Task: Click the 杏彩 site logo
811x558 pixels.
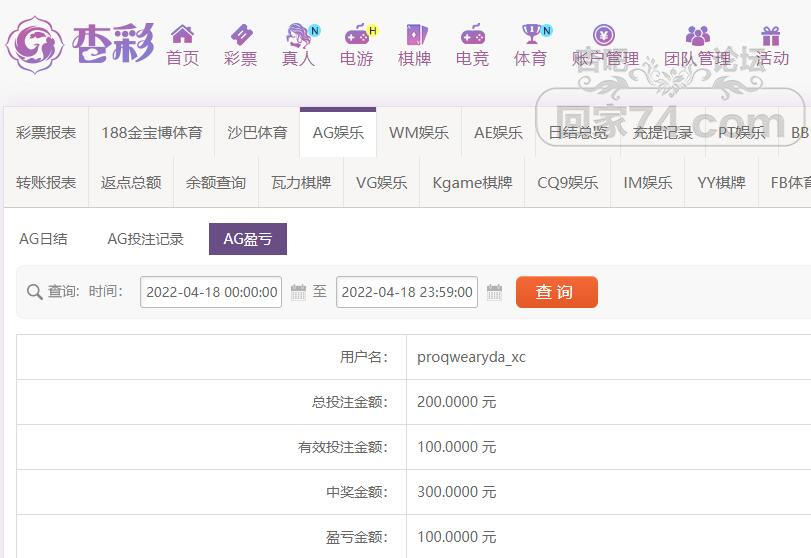Action: tap(80, 44)
